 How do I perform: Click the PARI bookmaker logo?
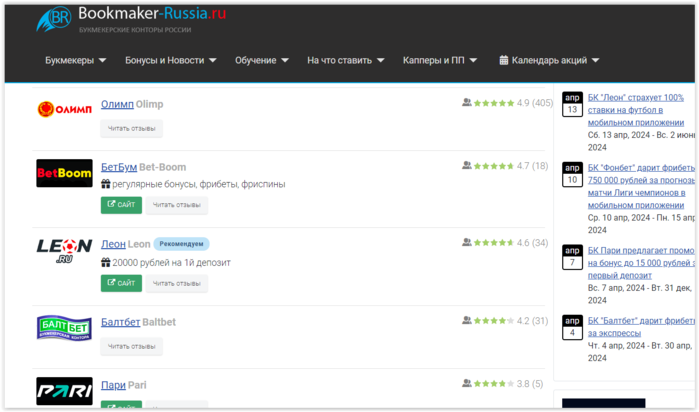[x=65, y=391]
